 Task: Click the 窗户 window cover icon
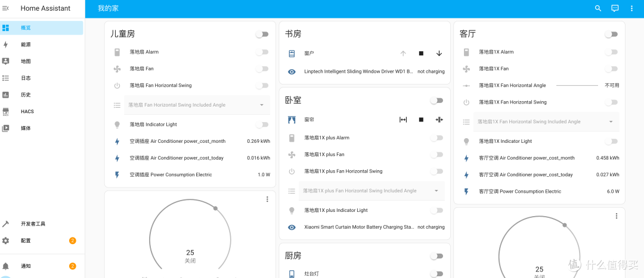292,54
